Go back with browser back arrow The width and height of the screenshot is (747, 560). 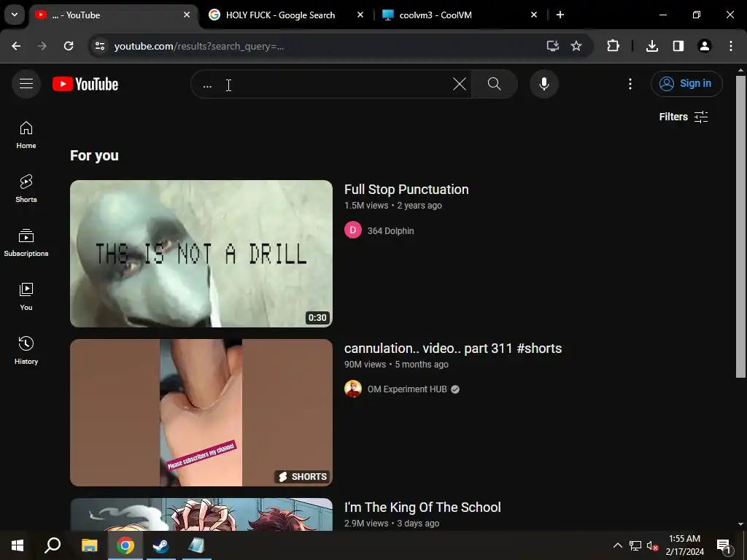click(x=16, y=46)
